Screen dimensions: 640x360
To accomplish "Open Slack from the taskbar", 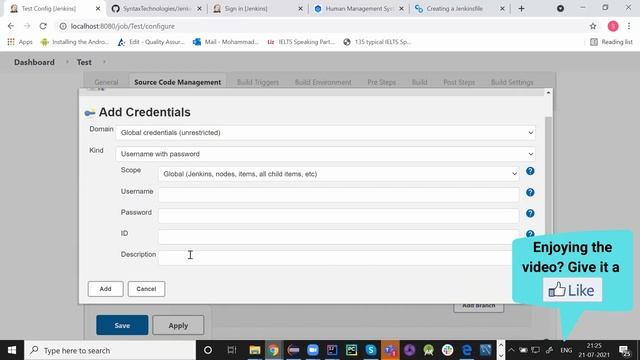I will click(447, 350).
